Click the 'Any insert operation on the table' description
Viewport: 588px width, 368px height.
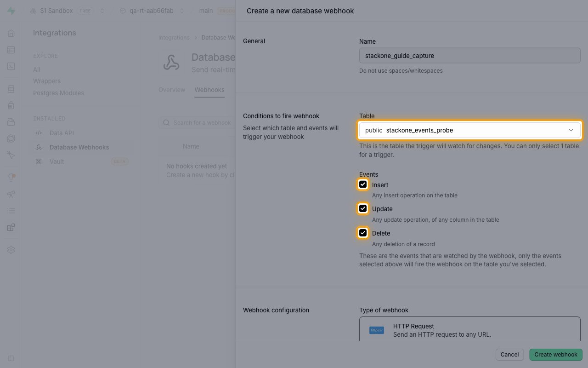(415, 195)
